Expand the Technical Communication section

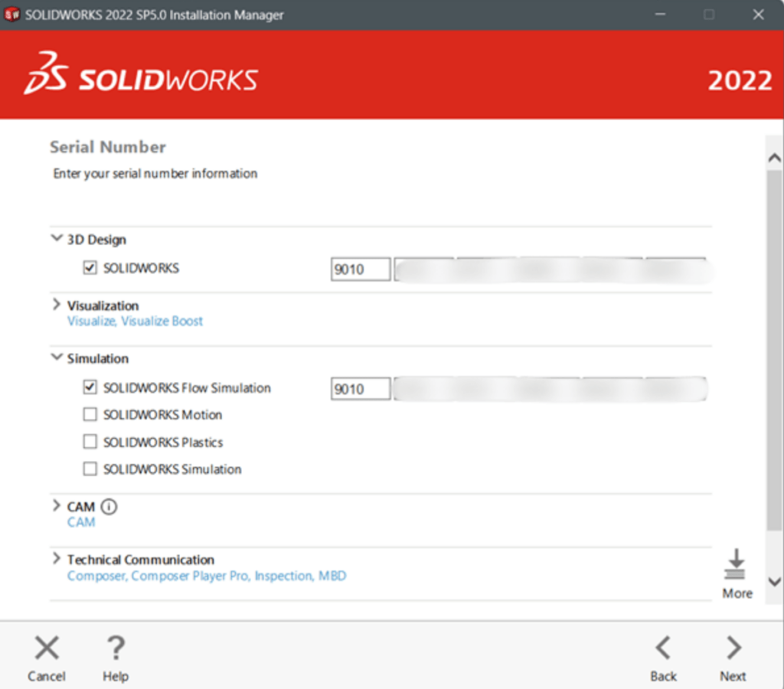(56, 559)
